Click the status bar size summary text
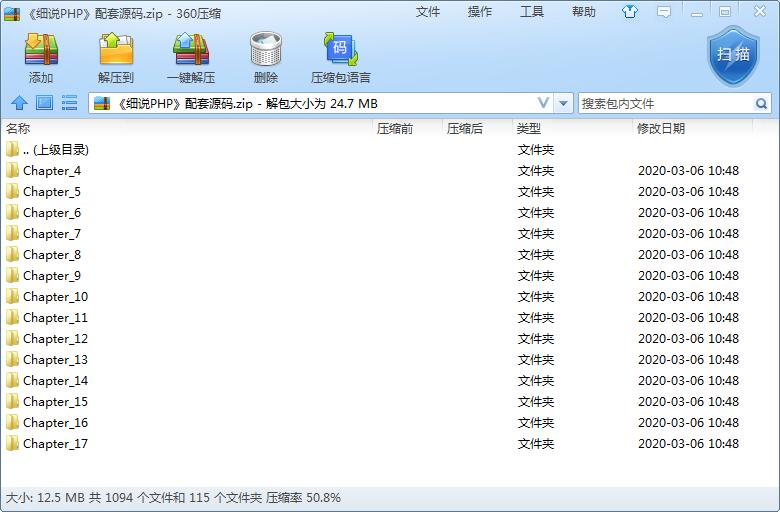 (x=173, y=498)
